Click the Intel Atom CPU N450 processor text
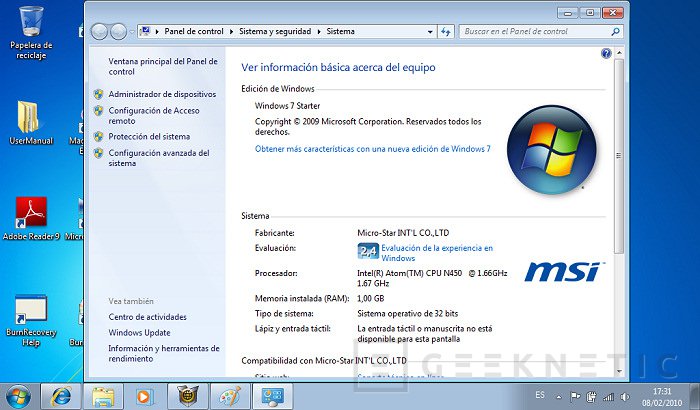This screenshot has width=700, height=410. (432, 278)
